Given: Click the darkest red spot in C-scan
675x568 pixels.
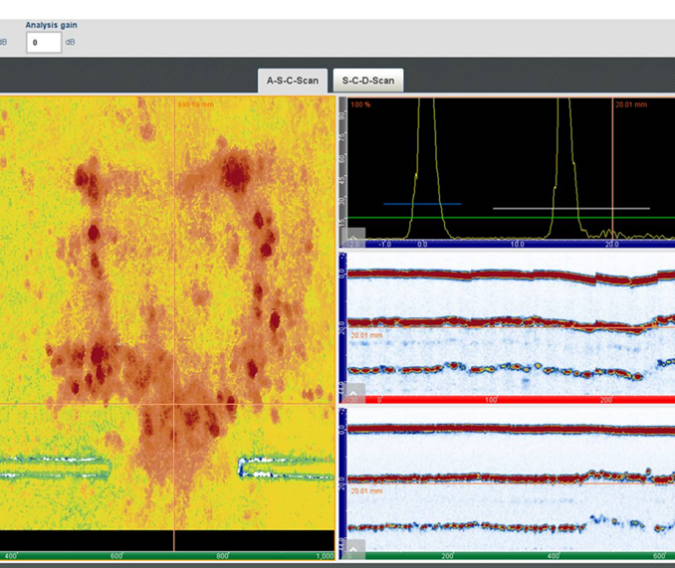Looking at the screenshot, I should (236, 176).
